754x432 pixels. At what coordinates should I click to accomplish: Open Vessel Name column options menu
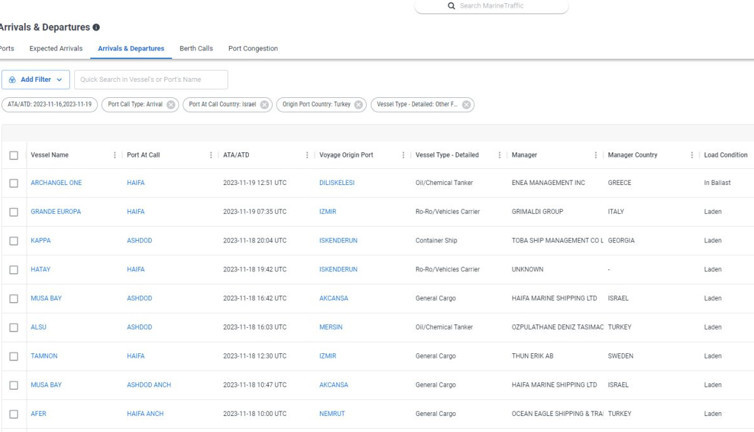pyautogui.click(x=115, y=155)
